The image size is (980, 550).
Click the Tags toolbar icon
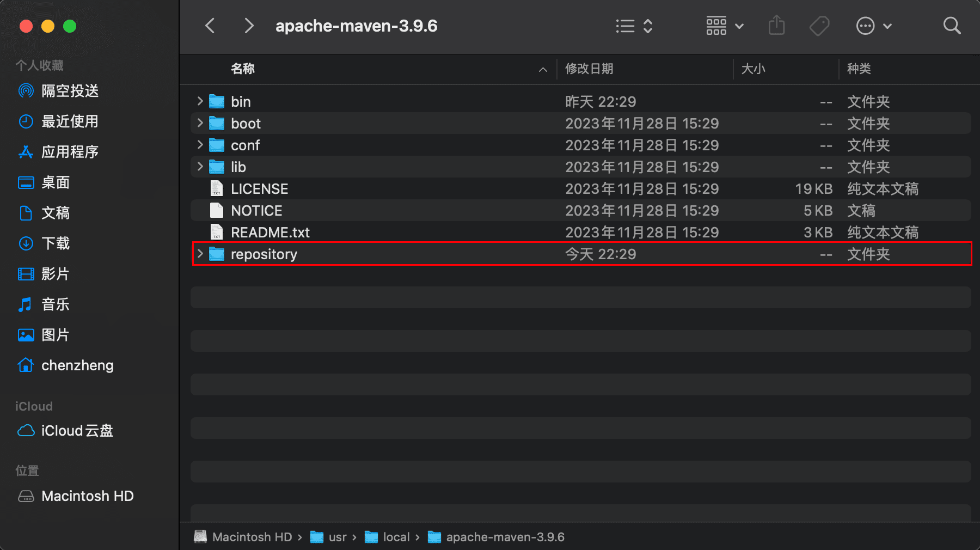pyautogui.click(x=819, y=26)
